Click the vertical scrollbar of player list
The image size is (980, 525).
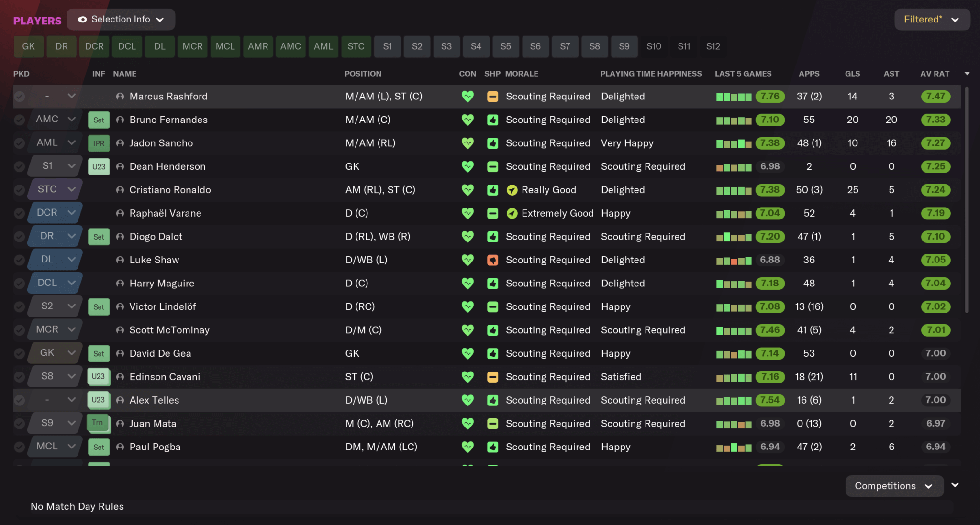pyautogui.click(x=967, y=200)
